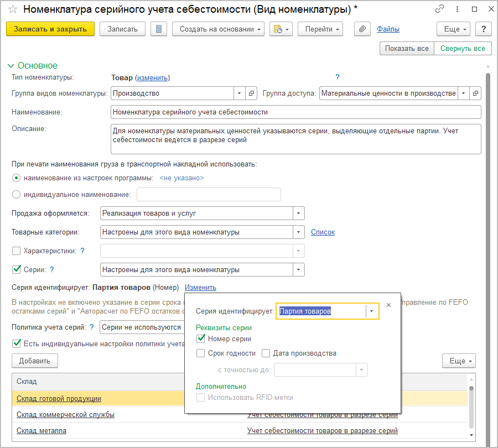Enable the Характеристики checkbox
Image resolution: width=498 pixels, height=448 pixels.
pyautogui.click(x=17, y=251)
